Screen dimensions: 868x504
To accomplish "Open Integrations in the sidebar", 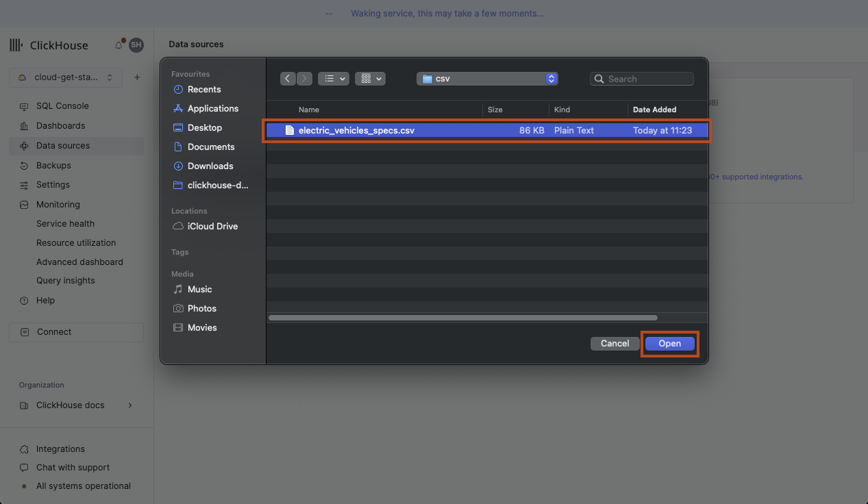I will (60, 449).
